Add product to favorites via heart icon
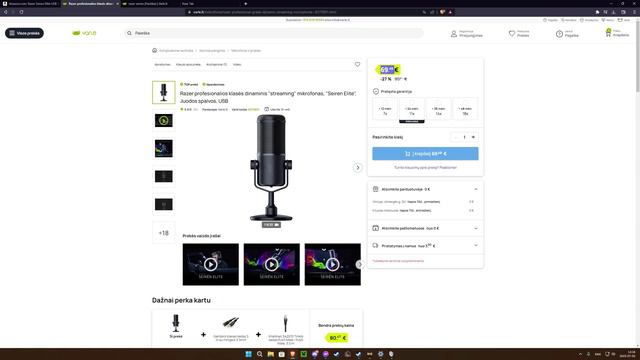This screenshot has width=640, height=360. tap(357, 64)
